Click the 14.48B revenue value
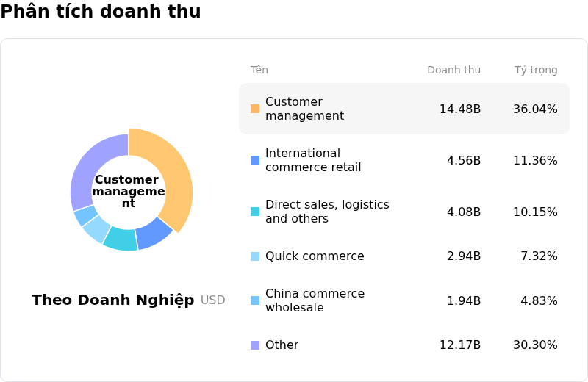Viewport: 588px width, 382px height. [460, 109]
